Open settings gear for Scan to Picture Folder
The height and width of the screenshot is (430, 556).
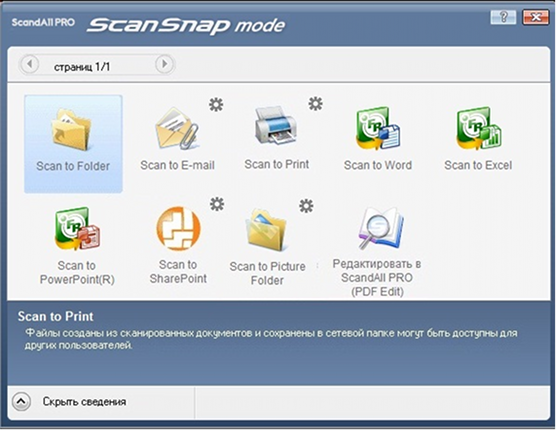pos(306,206)
